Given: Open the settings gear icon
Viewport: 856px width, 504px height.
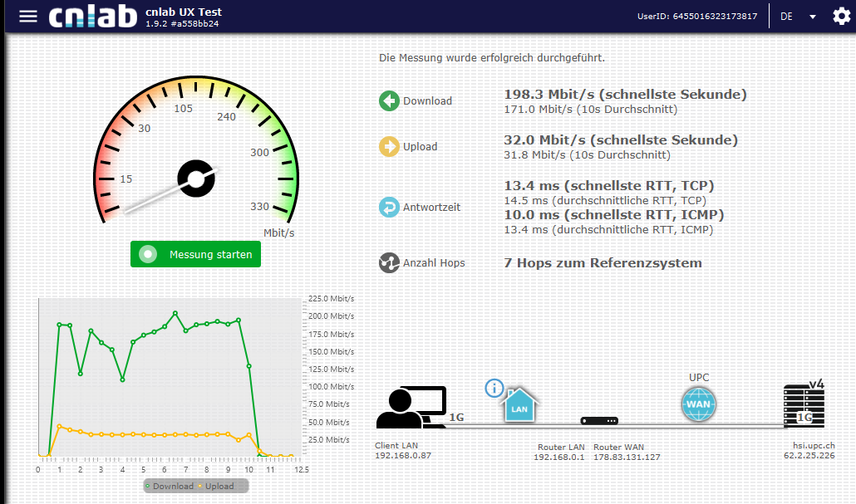Looking at the screenshot, I should pos(841,17).
